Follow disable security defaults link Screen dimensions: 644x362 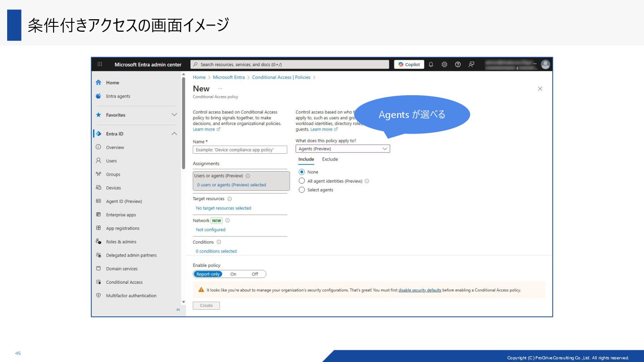tap(420, 290)
